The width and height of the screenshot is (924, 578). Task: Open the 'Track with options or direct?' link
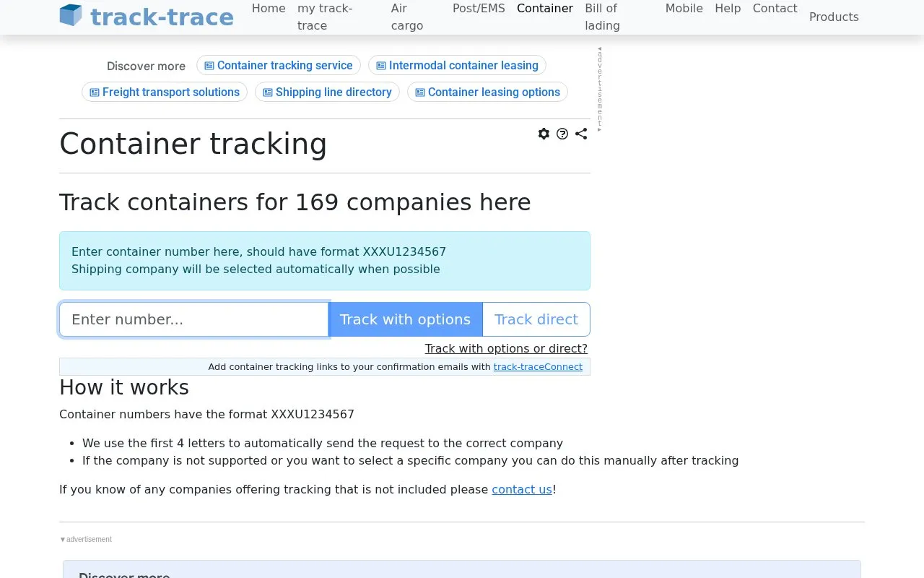[506, 348]
